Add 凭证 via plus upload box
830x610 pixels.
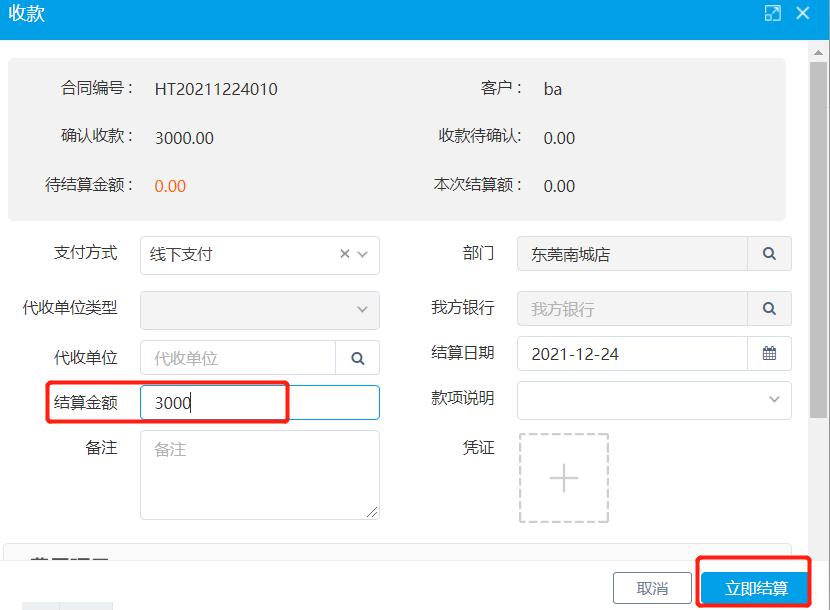click(x=564, y=478)
